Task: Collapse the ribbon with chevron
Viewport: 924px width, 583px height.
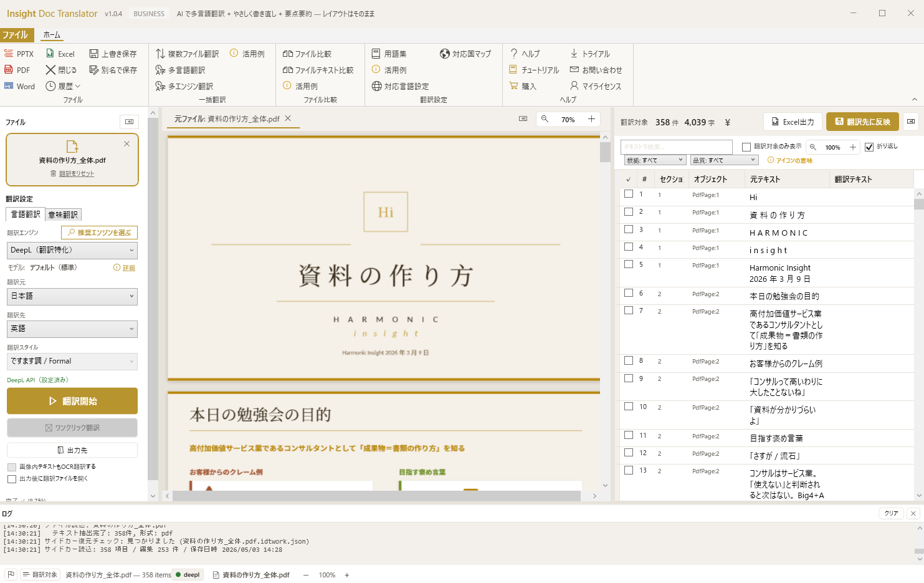Action: pyautogui.click(x=914, y=99)
